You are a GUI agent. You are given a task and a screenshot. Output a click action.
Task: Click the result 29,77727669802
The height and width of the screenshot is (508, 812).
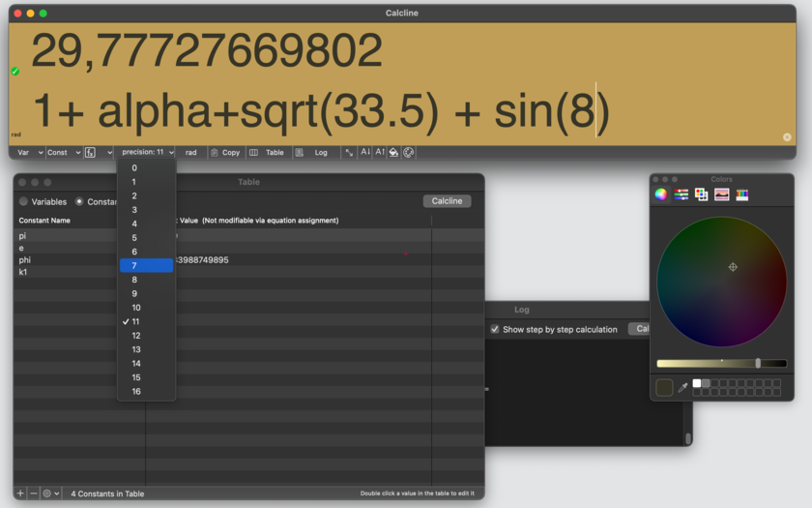[x=207, y=50]
